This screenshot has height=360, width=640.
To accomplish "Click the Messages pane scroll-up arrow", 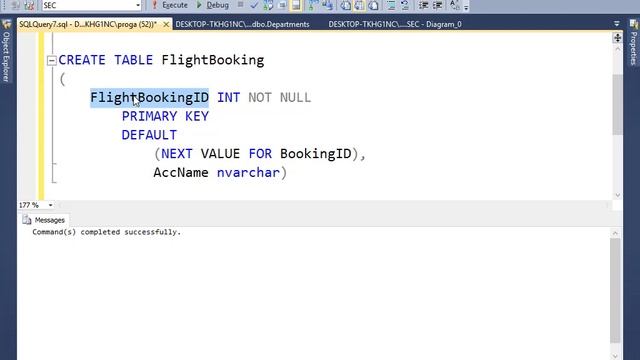I will [x=615, y=233].
